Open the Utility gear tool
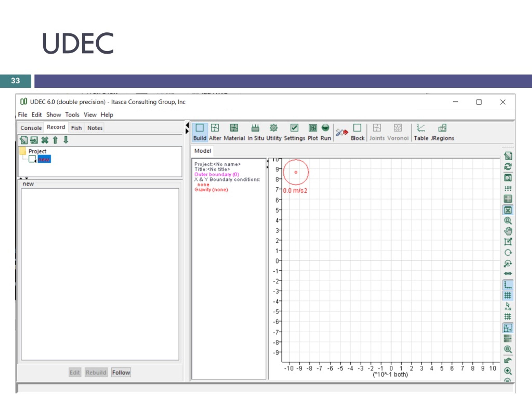Screen dimensions: 532x399 tap(274, 132)
